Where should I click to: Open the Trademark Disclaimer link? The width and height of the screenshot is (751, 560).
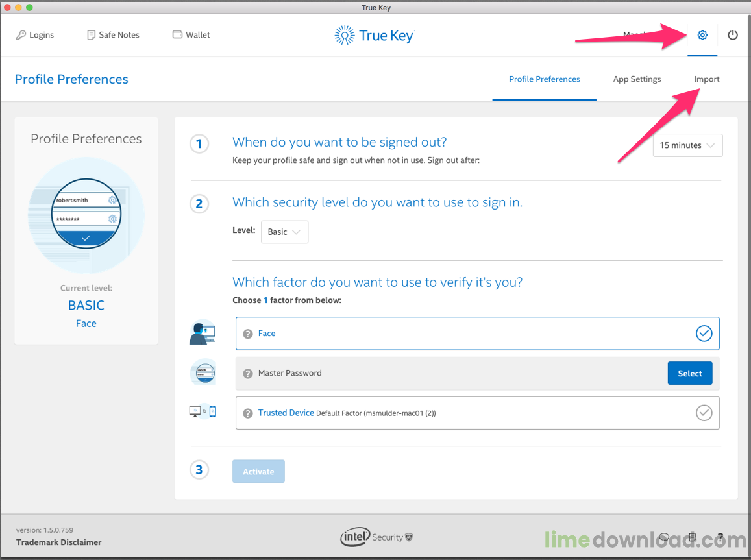click(x=59, y=542)
